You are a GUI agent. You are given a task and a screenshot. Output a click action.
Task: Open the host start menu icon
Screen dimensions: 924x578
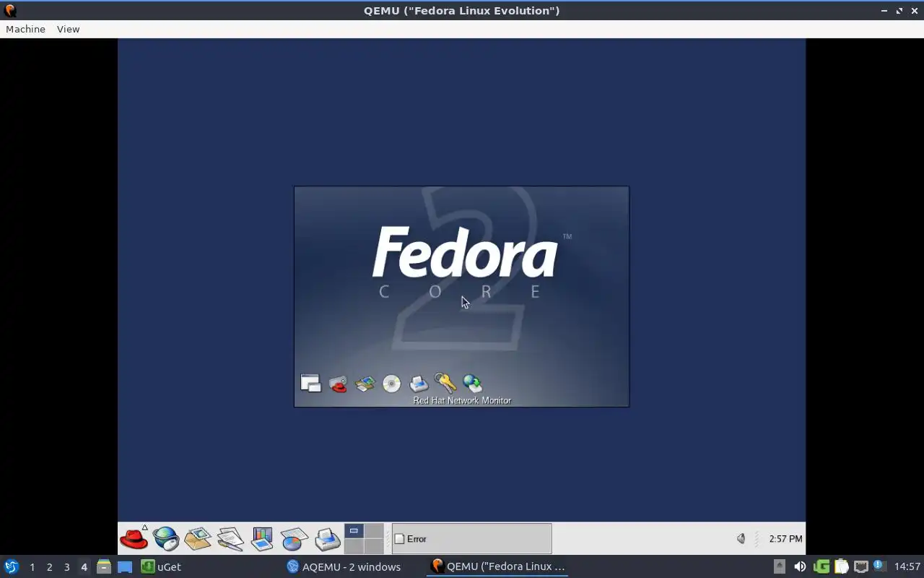click(x=11, y=566)
